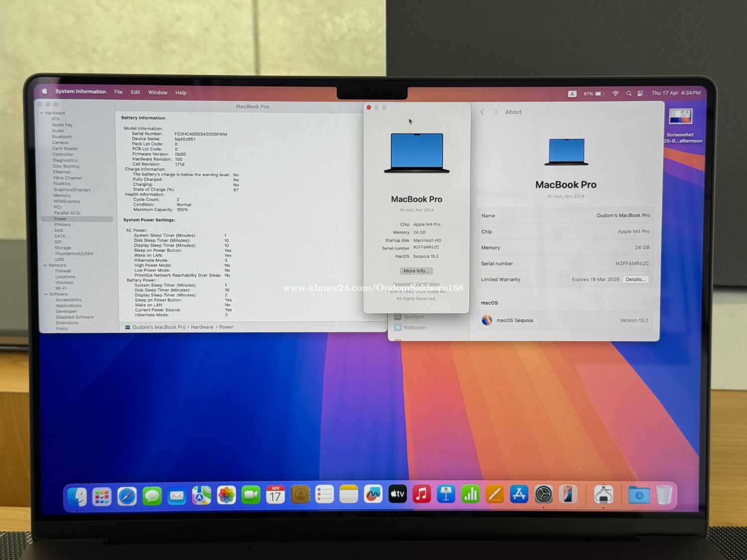Screen dimensions: 747x560
Task: Open the Screenshot file on desktop
Action: pyautogui.click(x=680, y=117)
